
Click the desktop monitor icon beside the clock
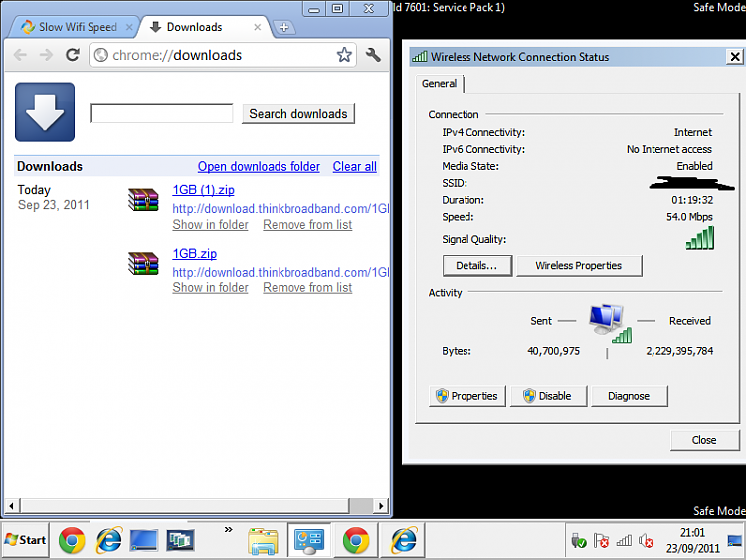pyautogui.click(x=735, y=540)
